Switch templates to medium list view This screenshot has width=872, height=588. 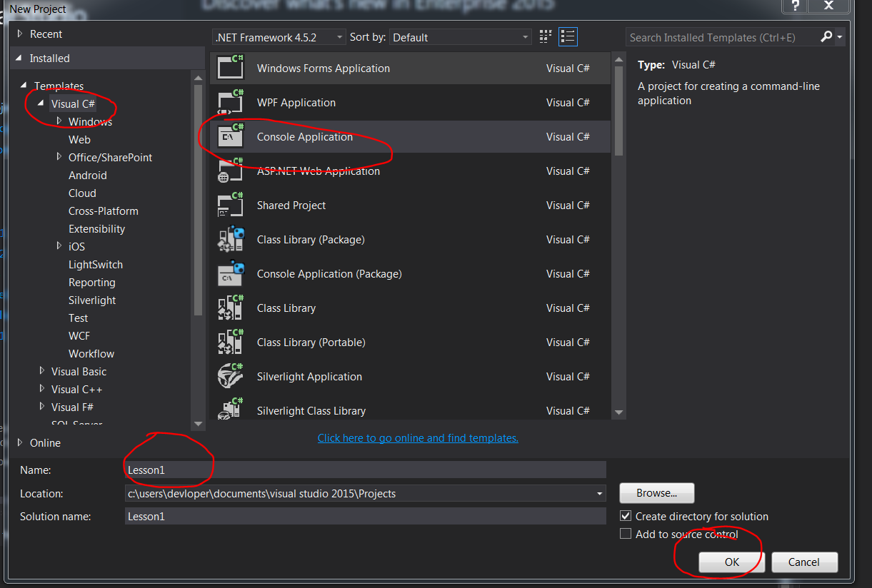(568, 37)
